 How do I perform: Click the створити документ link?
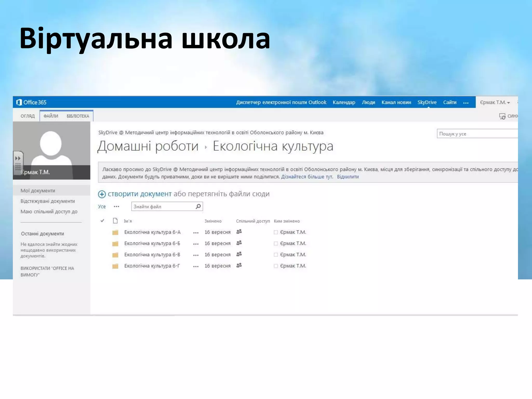tap(139, 194)
